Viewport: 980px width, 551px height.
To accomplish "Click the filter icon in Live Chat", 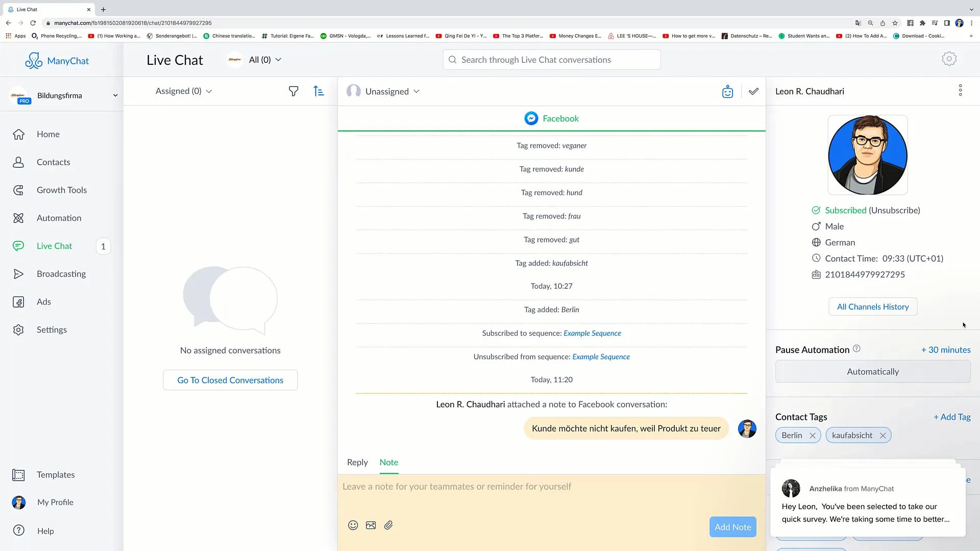I will [294, 91].
